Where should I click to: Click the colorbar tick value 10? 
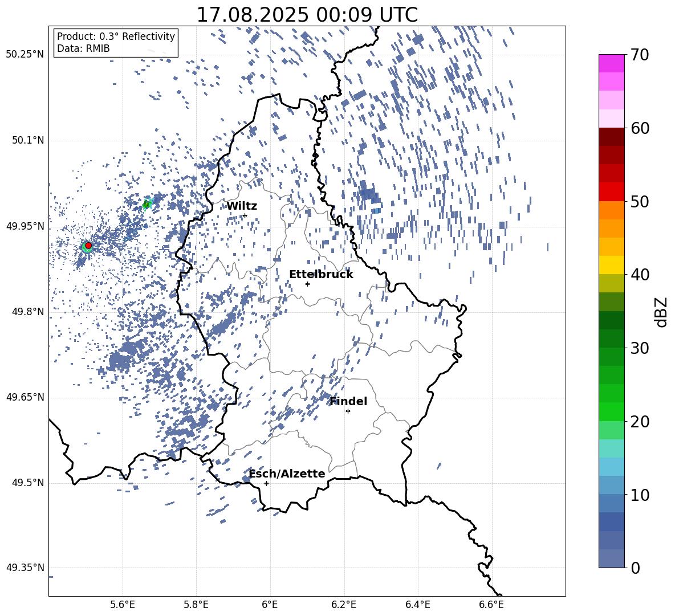coord(640,495)
